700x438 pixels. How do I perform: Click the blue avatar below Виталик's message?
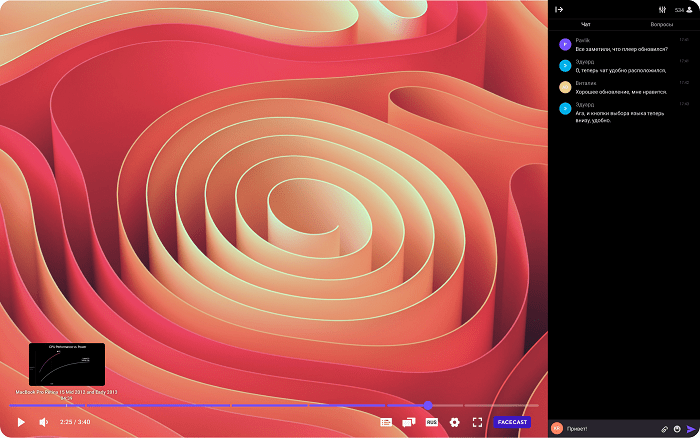pos(565,108)
